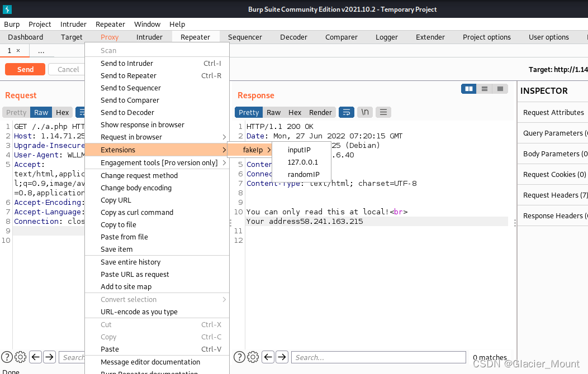Toggle word wrap in the Response editor
The width and height of the screenshot is (588, 374).
point(346,112)
